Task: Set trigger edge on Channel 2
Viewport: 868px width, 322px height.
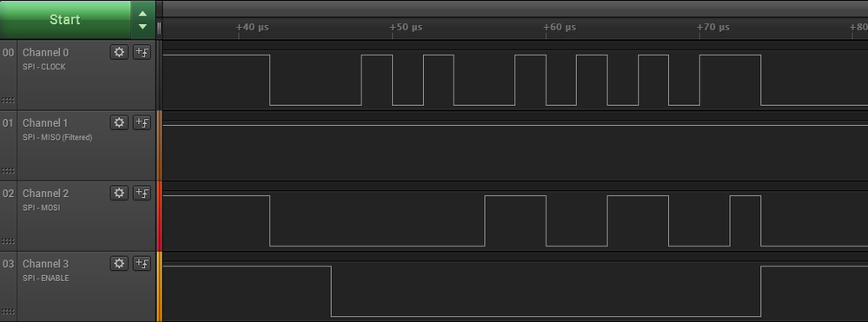Action: pos(142,193)
